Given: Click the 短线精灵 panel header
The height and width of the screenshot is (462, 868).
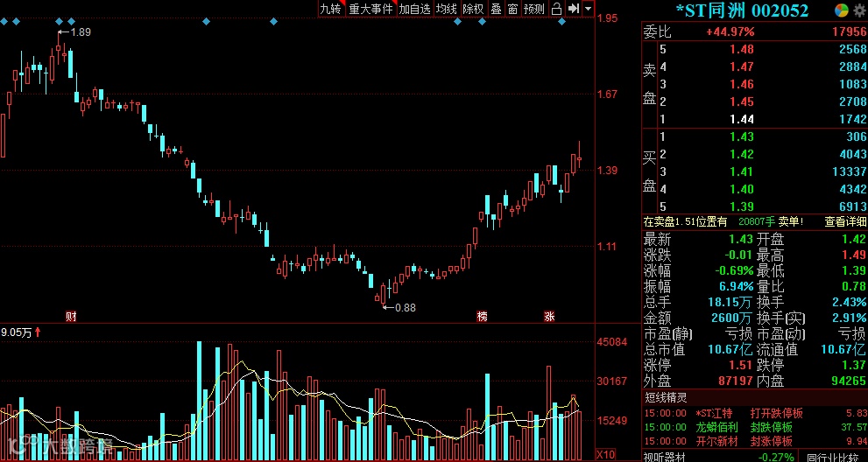Looking at the screenshot, I should point(666,397).
